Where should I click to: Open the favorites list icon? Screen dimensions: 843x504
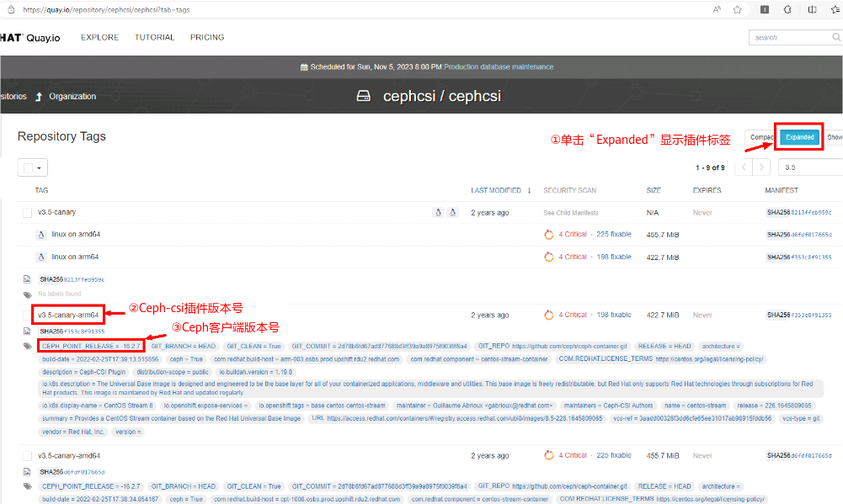[x=835, y=9]
